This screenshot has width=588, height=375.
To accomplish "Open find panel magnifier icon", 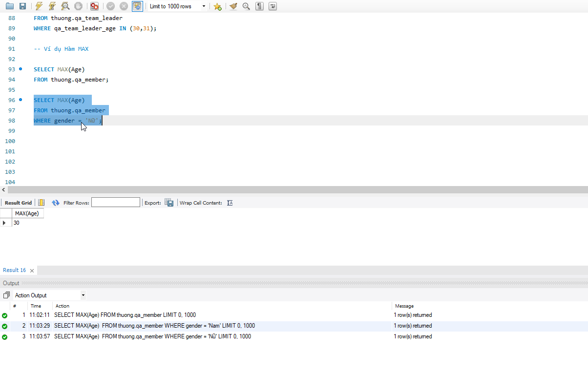I will click(x=246, y=6).
